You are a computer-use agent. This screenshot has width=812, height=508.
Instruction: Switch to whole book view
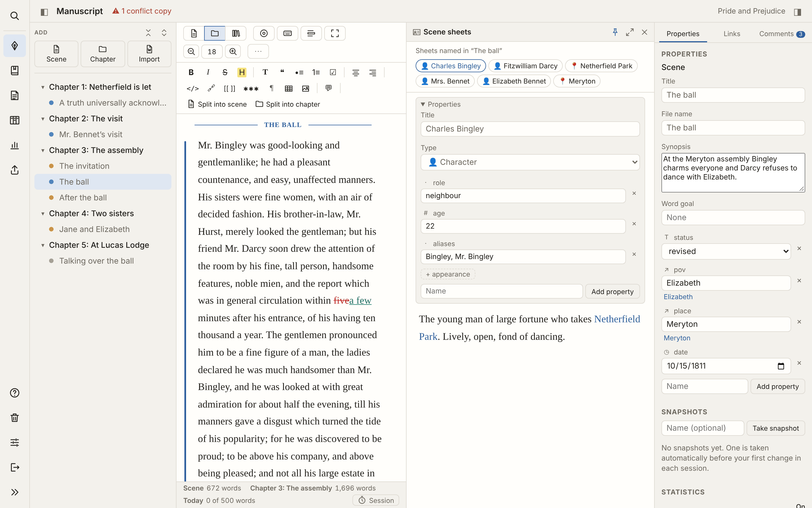pyautogui.click(x=236, y=33)
